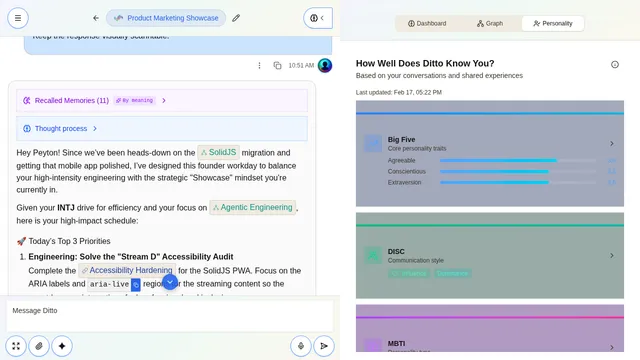Expand the DISC card chevron
640x360 pixels.
[611, 256]
